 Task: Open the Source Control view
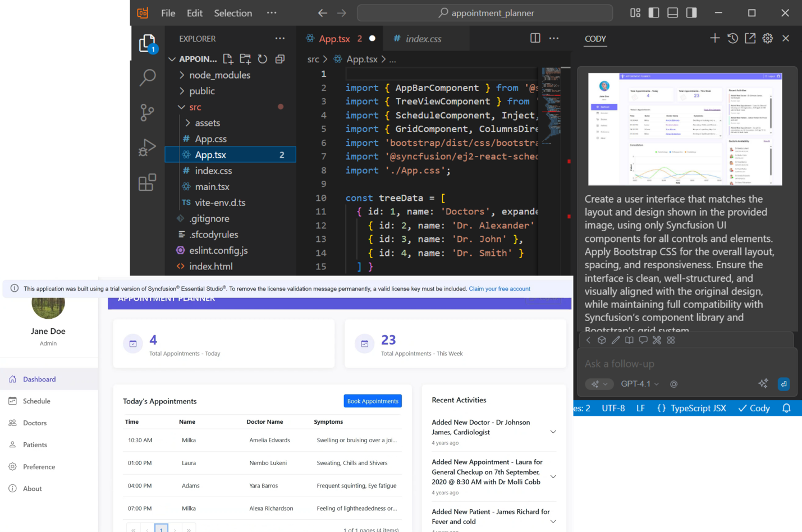pos(147,113)
